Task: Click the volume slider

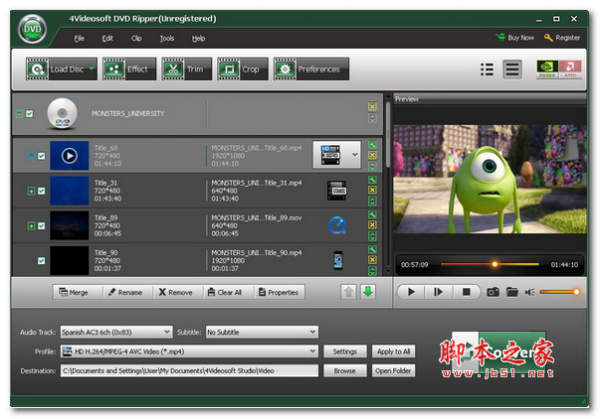Action: pyautogui.click(x=560, y=292)
